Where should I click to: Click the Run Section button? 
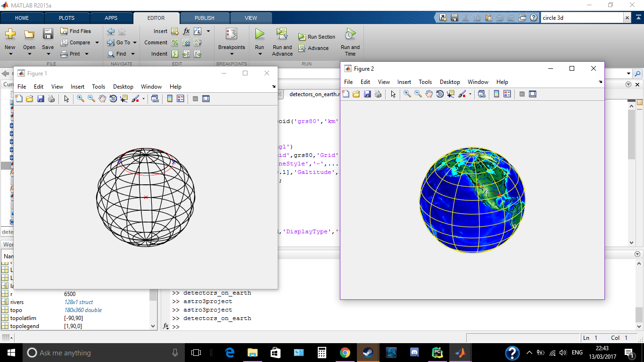tap(317, 37)
